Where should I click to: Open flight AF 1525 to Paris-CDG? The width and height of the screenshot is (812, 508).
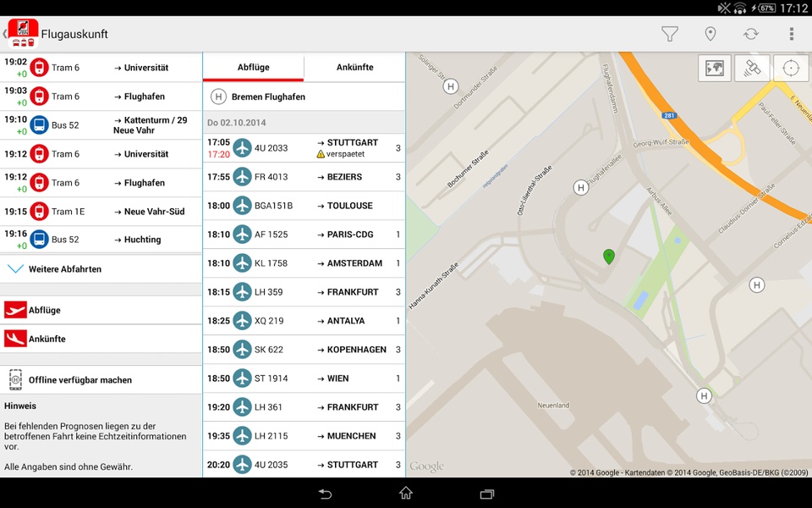[x=304, y=235]
